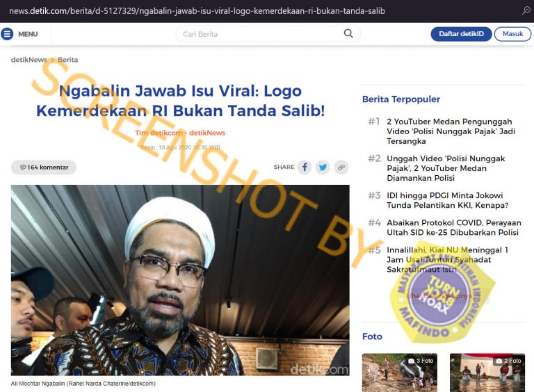Open the 164 komentar comments bubble
Image resolution: width=534 pixels, height=392 pixels.
point(44,167)
